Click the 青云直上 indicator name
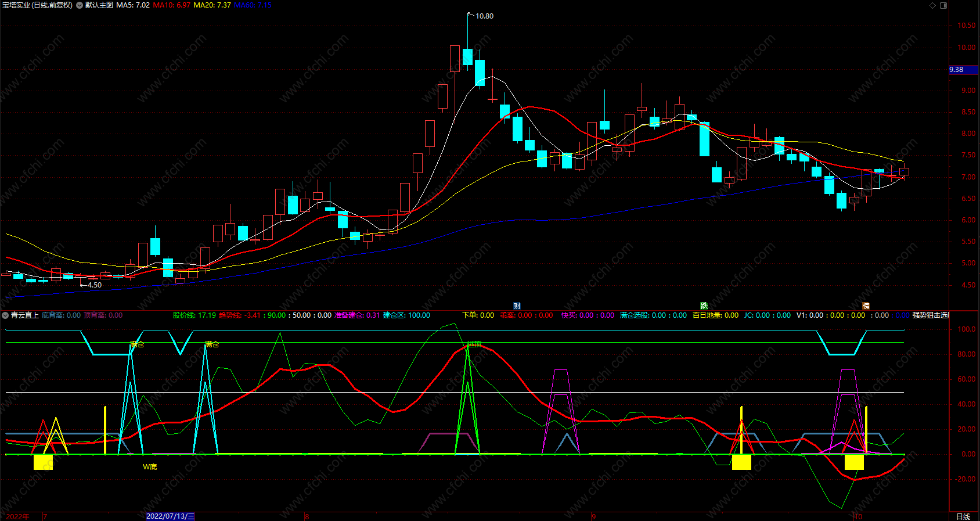The width and height of the screenshot is (980, 521). 25,315
